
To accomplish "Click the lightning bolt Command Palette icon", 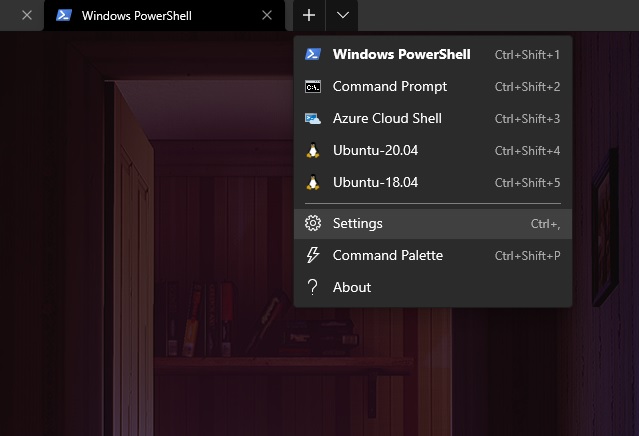I will (x=313, y=255).
